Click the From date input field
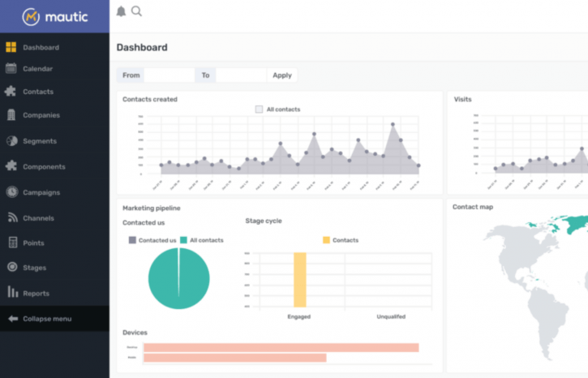The height and width of the screenshot is (378, 588). [x=169, y=75]
